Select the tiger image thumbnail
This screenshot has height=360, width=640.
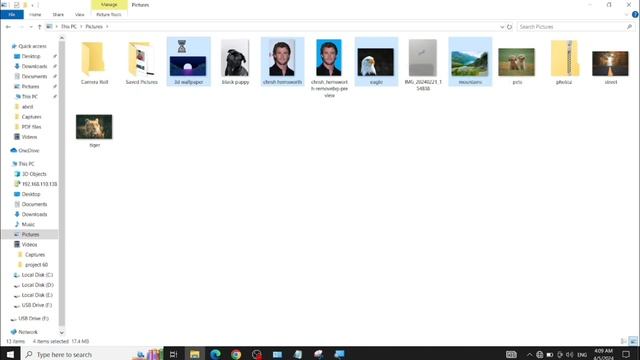point(94,127)
